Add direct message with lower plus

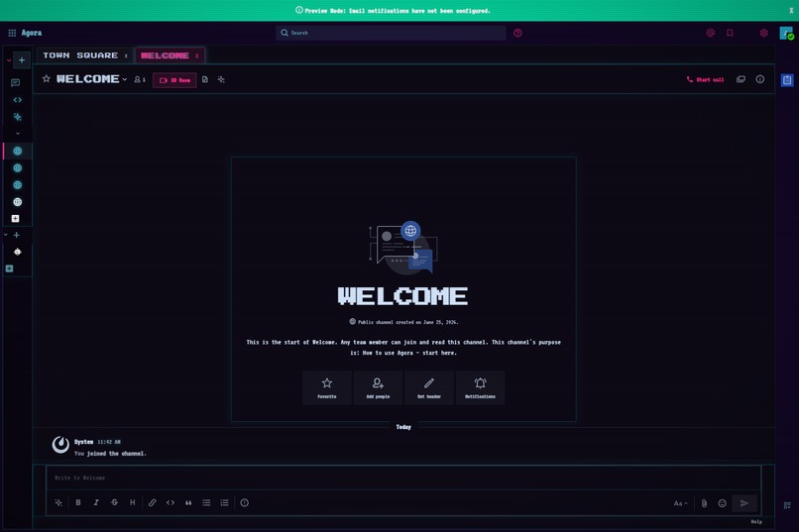[16, 235]
